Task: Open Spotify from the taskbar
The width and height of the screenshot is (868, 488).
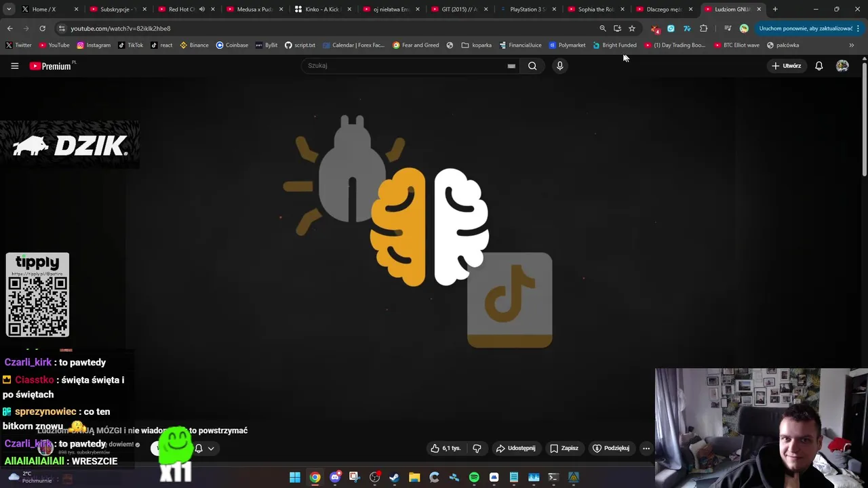Action: click(474, 477)
